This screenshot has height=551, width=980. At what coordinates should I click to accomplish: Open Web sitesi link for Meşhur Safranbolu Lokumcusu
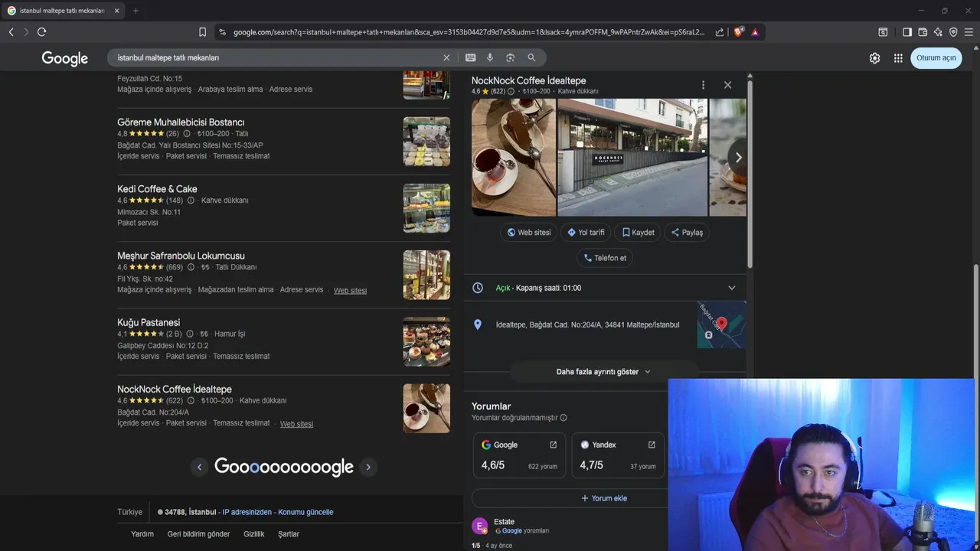(x=350, y=291)
